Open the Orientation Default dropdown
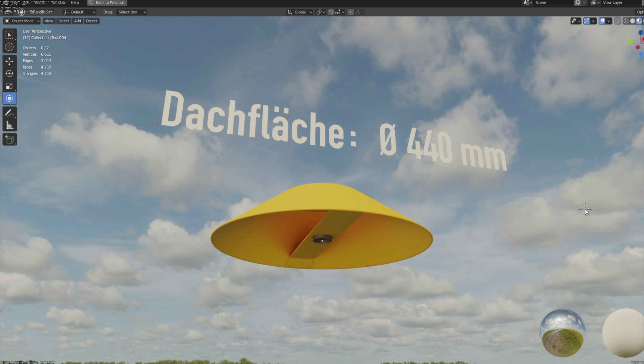 tap(79, 12)
